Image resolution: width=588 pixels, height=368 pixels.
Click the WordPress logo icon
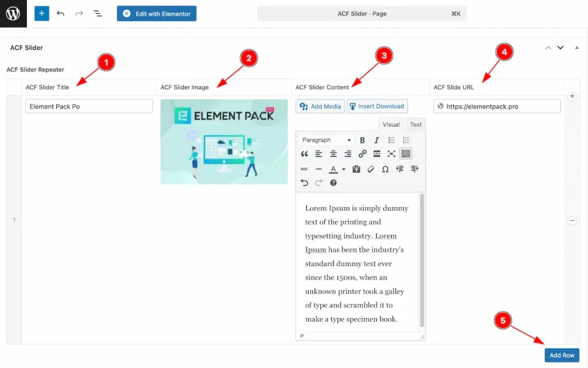(13, 14)
